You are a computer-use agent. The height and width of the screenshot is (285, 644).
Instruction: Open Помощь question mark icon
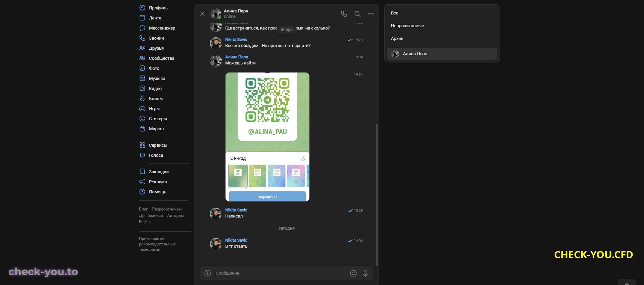coord(142,192)
